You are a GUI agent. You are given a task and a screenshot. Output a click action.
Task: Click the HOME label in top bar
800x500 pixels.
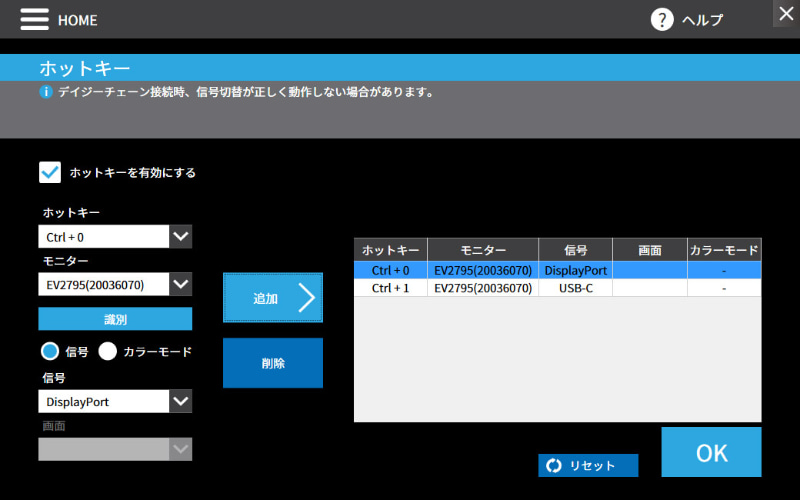[x=78, y=20]
